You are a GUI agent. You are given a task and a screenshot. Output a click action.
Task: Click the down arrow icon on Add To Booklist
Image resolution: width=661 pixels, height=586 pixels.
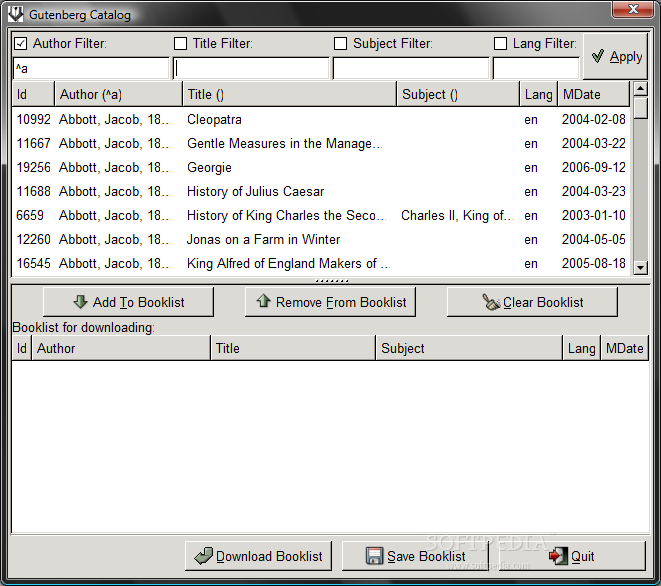point(80,301)
